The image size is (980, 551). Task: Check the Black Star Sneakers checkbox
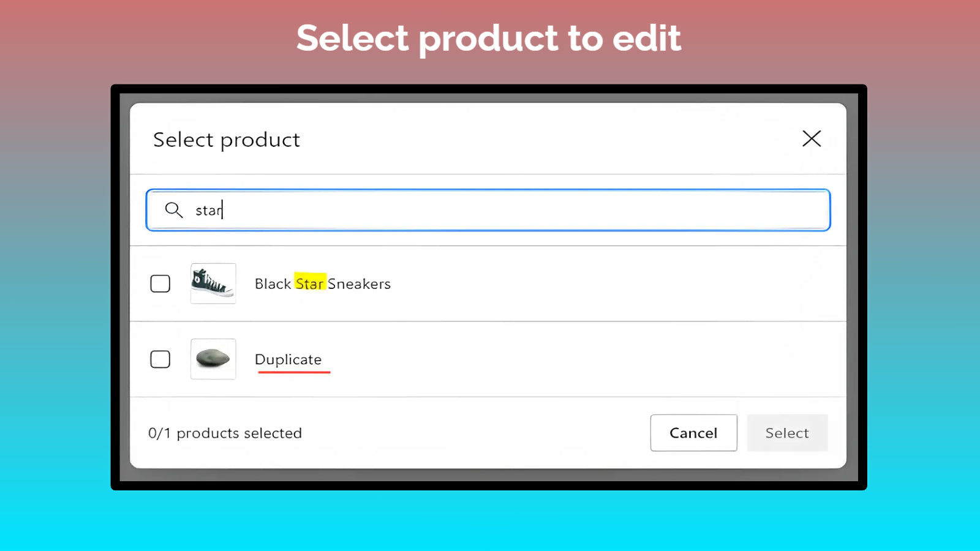pyautogui.click(x=160, y=283)
